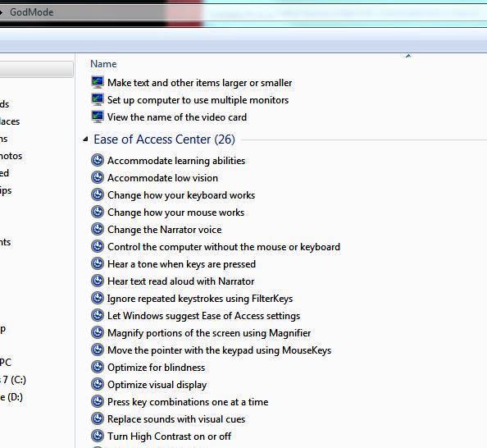Image resolution: width=487 pixels, height=448 pixels.
Task: Click the icon beside 'Press key combinations one at a time'
Action: tap(98, 401)
